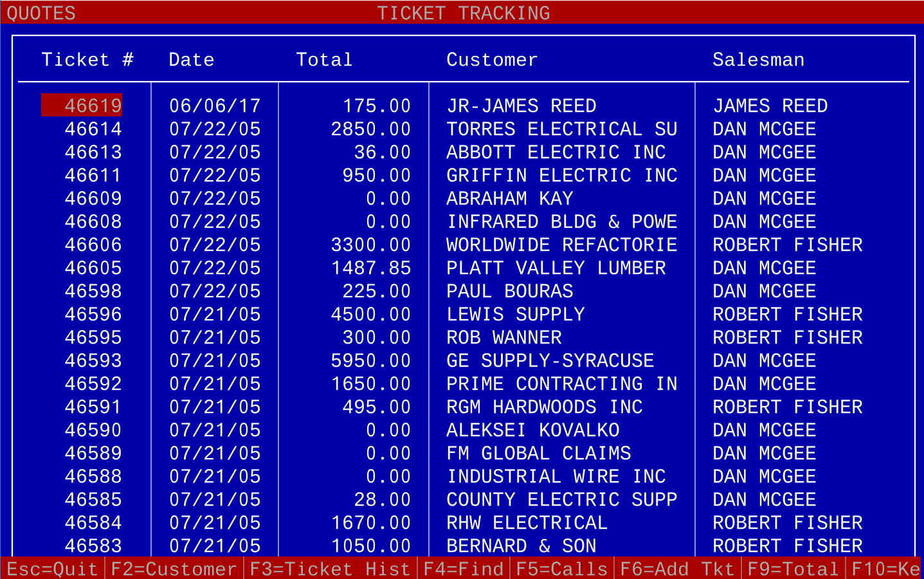Click the Total column header
The image size is (924, 579).
(324, 60)
